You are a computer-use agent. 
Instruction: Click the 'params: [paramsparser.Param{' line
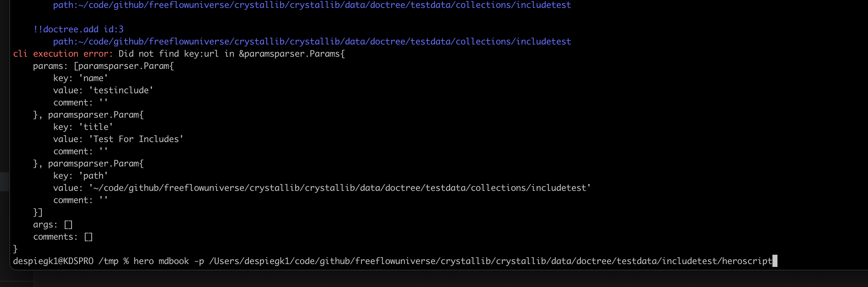[103, 66]
